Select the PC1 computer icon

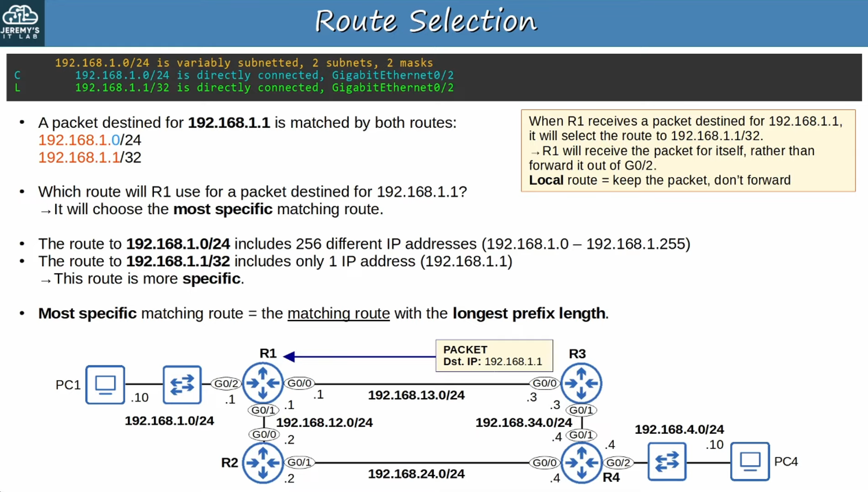tap(105, 384)
